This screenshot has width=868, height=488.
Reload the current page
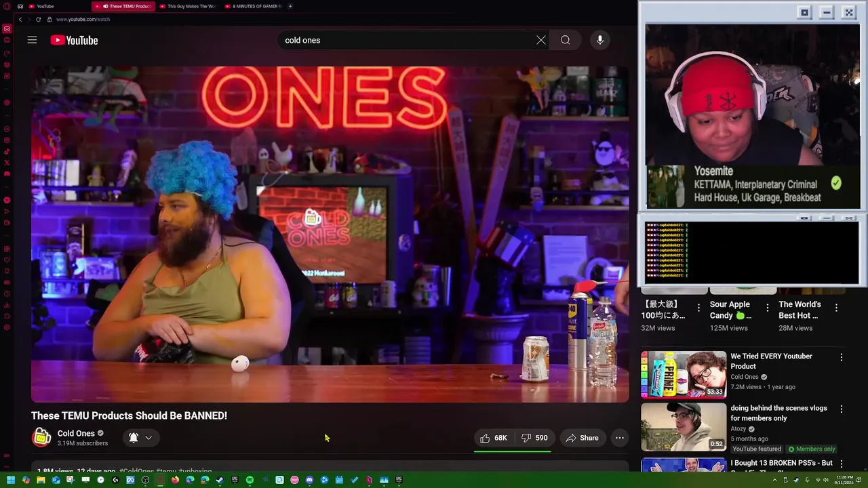38,19
